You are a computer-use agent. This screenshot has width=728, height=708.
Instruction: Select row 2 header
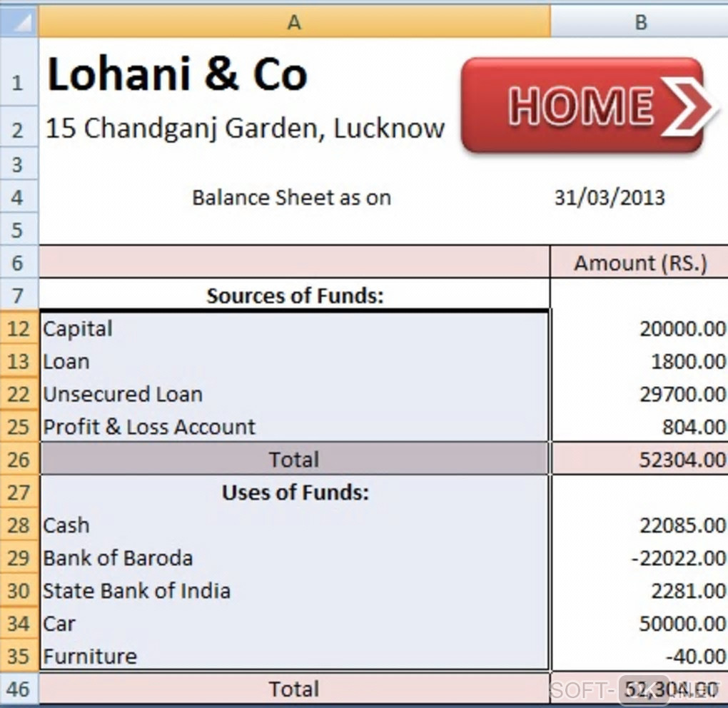pyautogui.click(x=19, y=127)
